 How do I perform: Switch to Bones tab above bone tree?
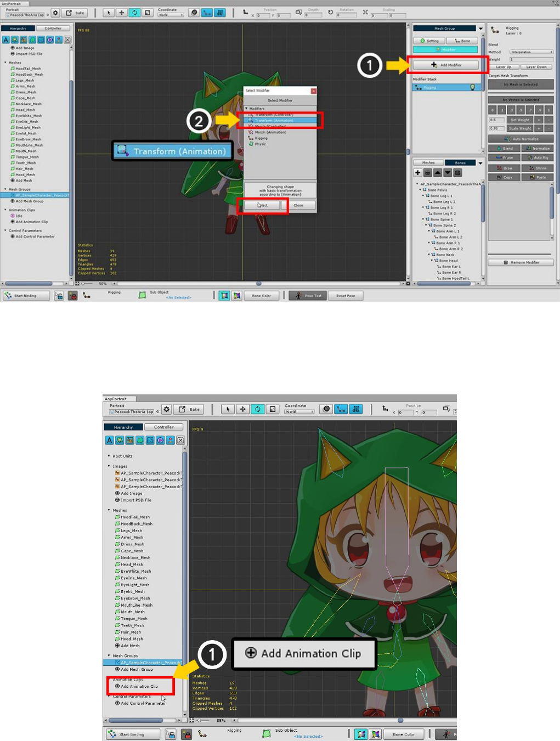click(x=460, y=162)
